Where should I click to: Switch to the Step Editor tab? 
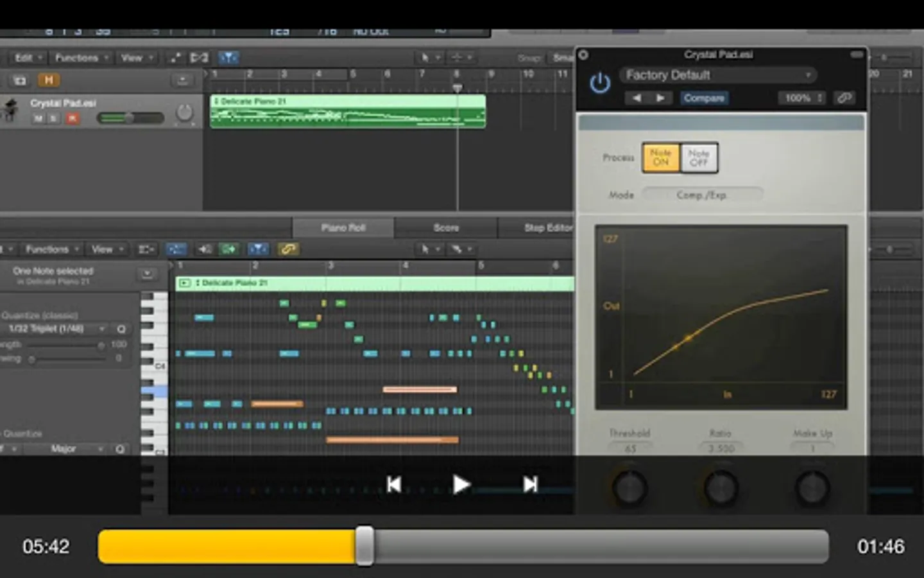coord(536,228)
